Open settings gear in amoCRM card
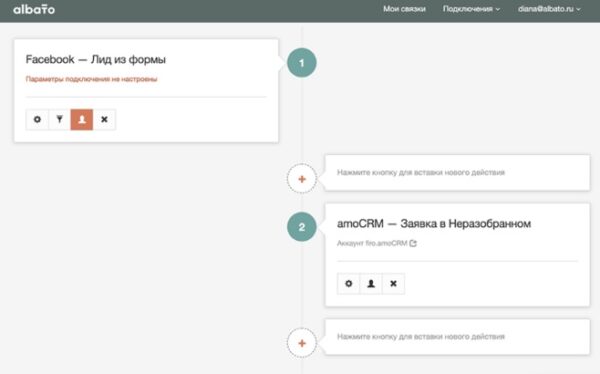 tap(349, 284)
